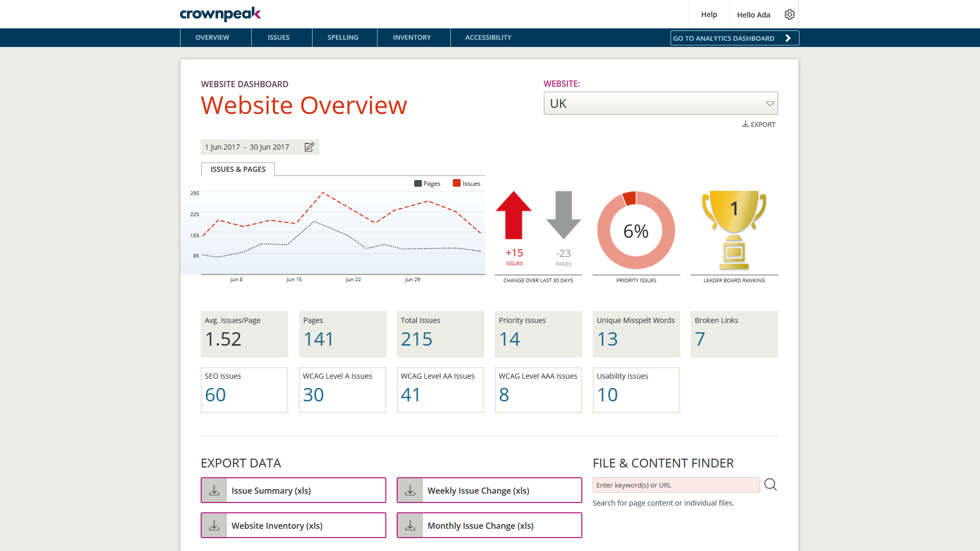This screenshot has height=551, width=980.
Task: Click the download icon for Website Inventory
Action: (214, 525)
